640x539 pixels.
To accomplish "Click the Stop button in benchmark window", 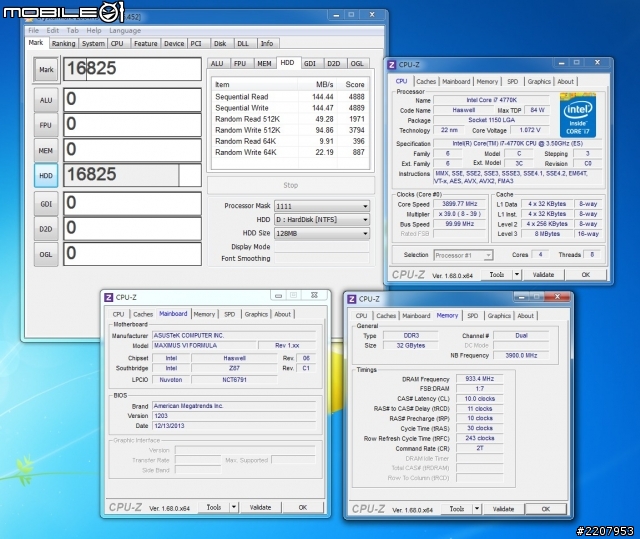I will [x=291, y=185].
